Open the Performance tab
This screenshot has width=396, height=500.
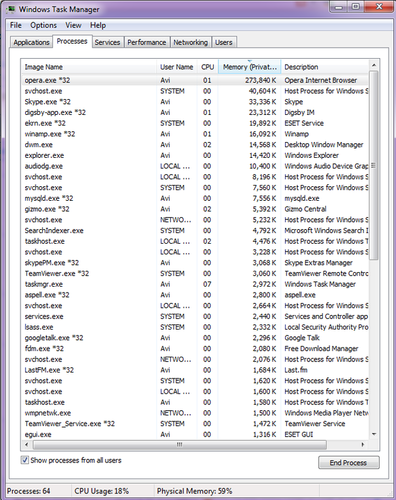[147, 42]
